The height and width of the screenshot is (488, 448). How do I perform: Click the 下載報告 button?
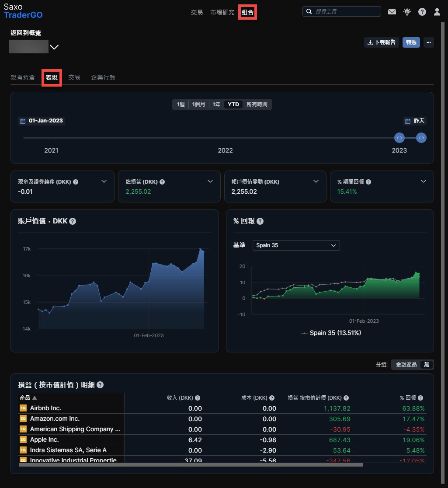(382, 42)
